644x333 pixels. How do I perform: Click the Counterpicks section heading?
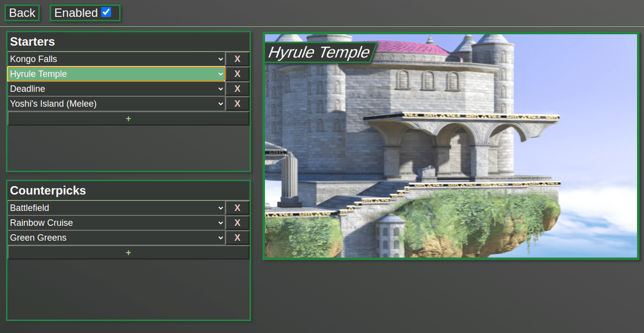[48, 191]
